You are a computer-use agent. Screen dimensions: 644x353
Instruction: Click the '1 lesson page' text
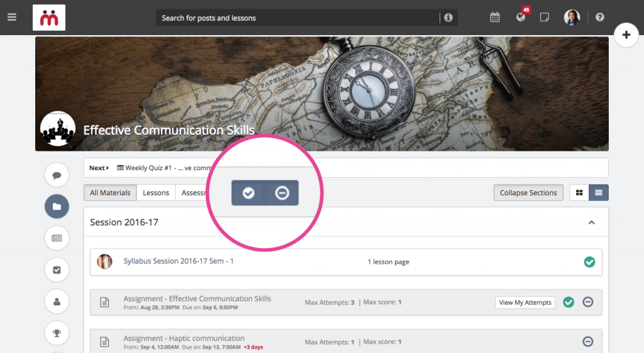[388, 261]
